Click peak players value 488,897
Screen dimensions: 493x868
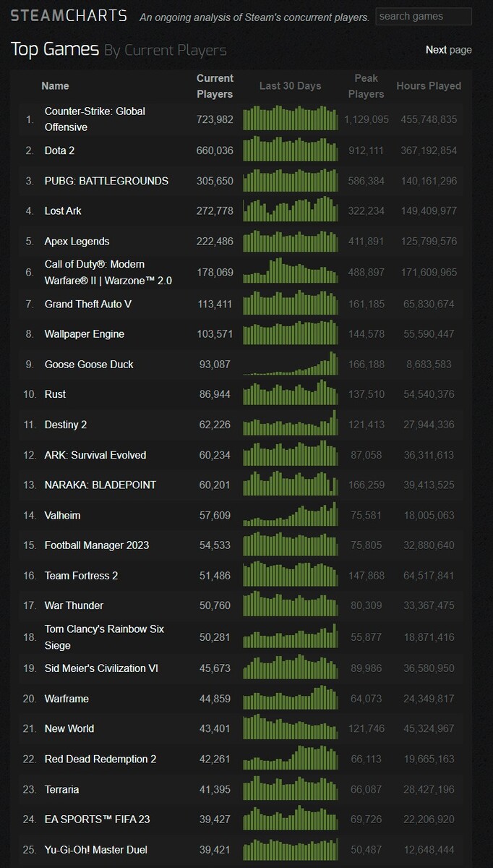[366, 272]
